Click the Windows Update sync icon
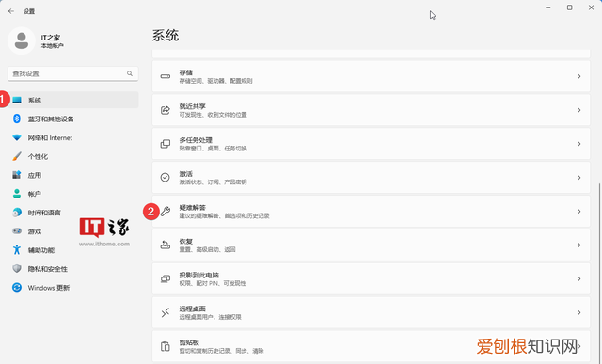Viewport: 602px width, 364px height. point(17,287)
